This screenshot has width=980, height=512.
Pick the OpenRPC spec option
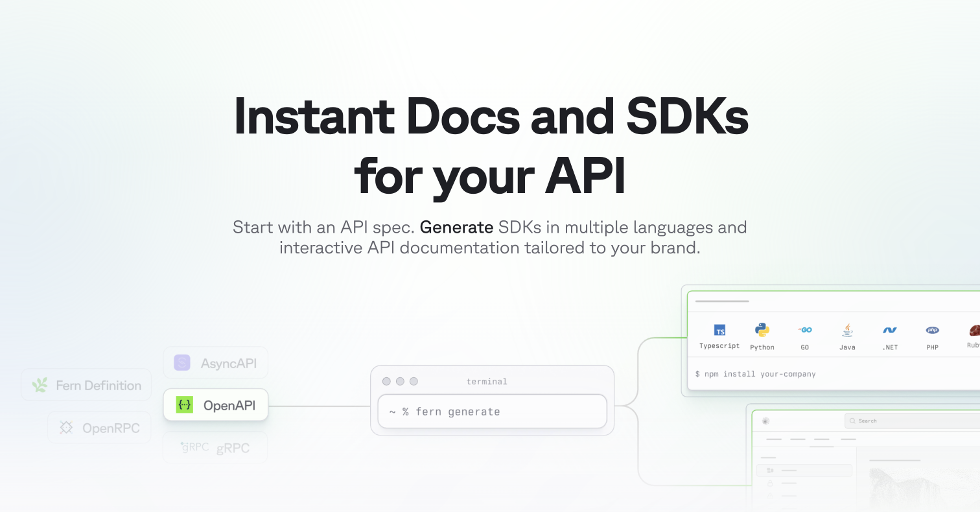coord(99,428)
